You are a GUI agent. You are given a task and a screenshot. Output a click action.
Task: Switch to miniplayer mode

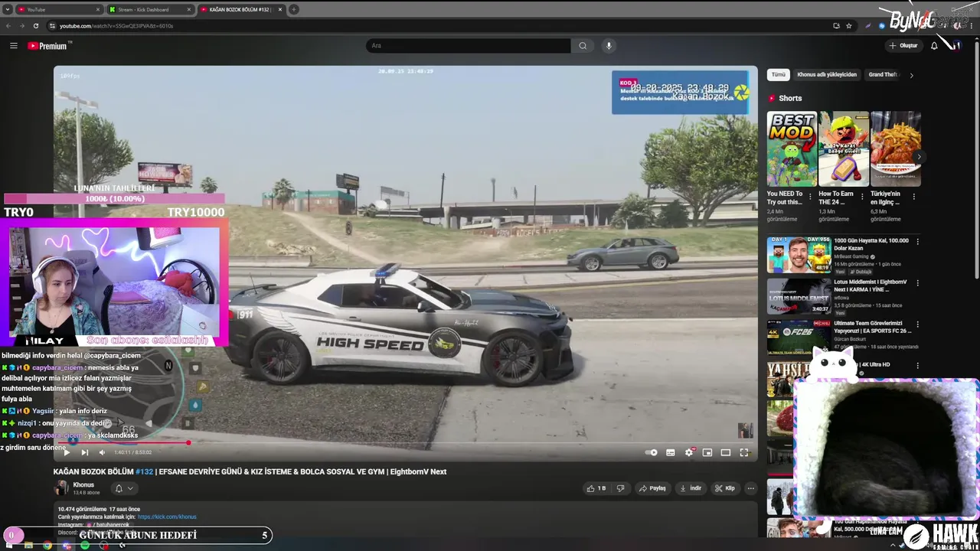[707, 452]
